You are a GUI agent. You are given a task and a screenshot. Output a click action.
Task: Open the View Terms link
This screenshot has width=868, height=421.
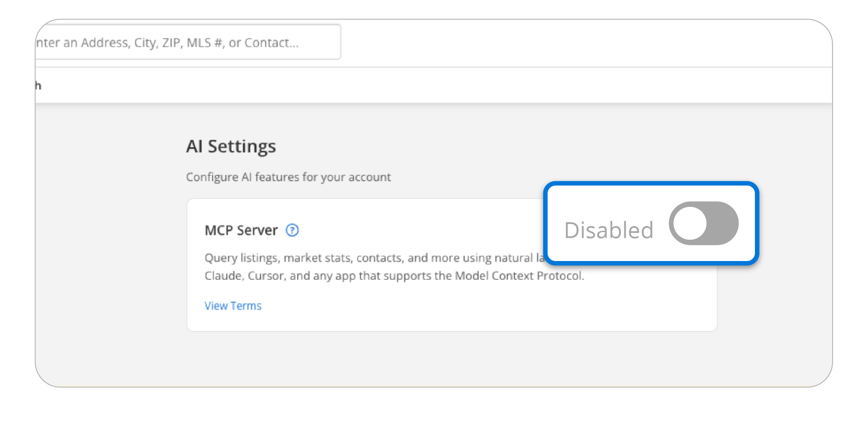pyautogui.click(x=233, y=306)
